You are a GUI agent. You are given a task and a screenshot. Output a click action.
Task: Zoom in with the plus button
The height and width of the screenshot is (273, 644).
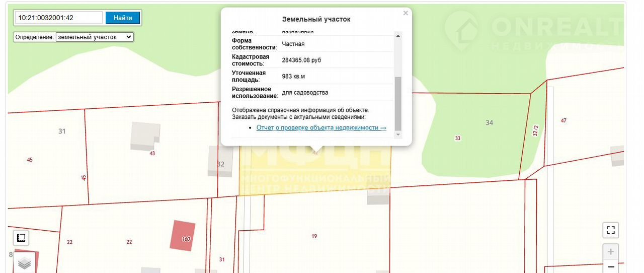pyautogui.click(x=611, y=252)
